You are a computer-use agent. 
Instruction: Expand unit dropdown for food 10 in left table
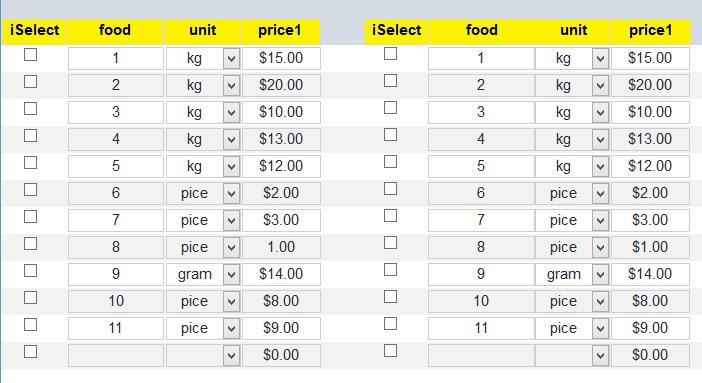point(231,301)
